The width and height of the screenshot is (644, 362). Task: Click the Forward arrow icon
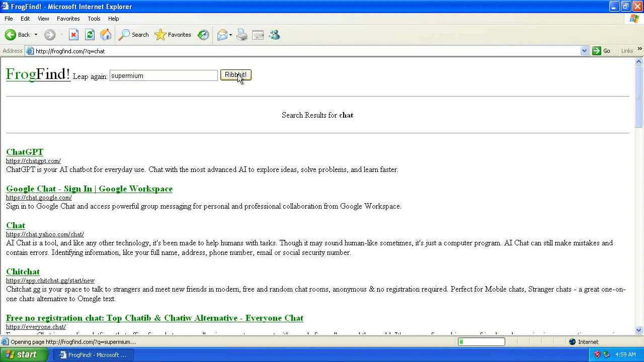(49, 35)
